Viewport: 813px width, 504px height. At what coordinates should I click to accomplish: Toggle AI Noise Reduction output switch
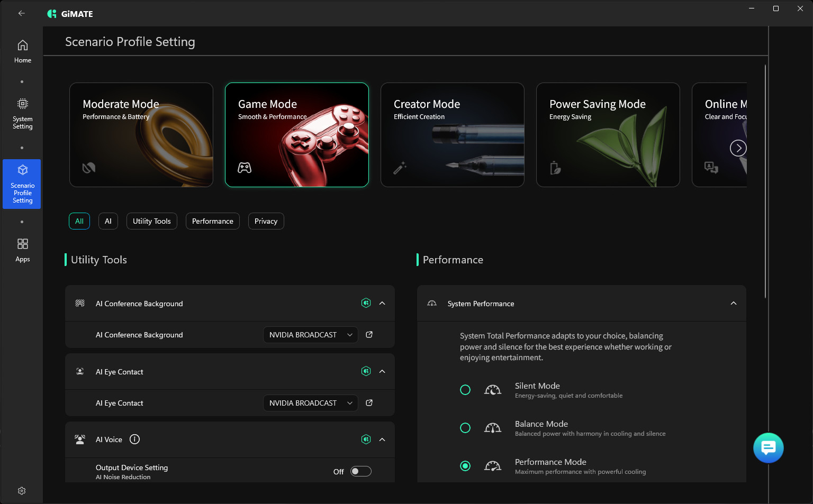click(361, 471)
